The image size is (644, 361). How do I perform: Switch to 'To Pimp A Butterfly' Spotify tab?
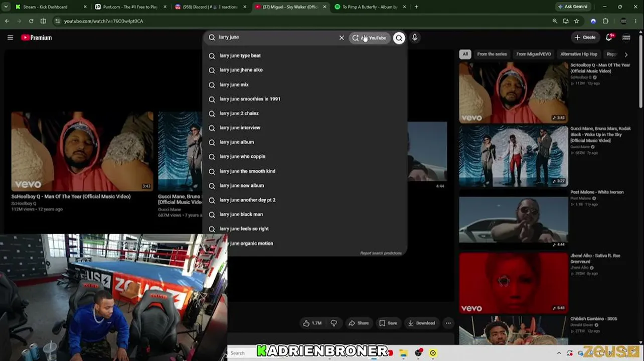(x=370, y=7)
